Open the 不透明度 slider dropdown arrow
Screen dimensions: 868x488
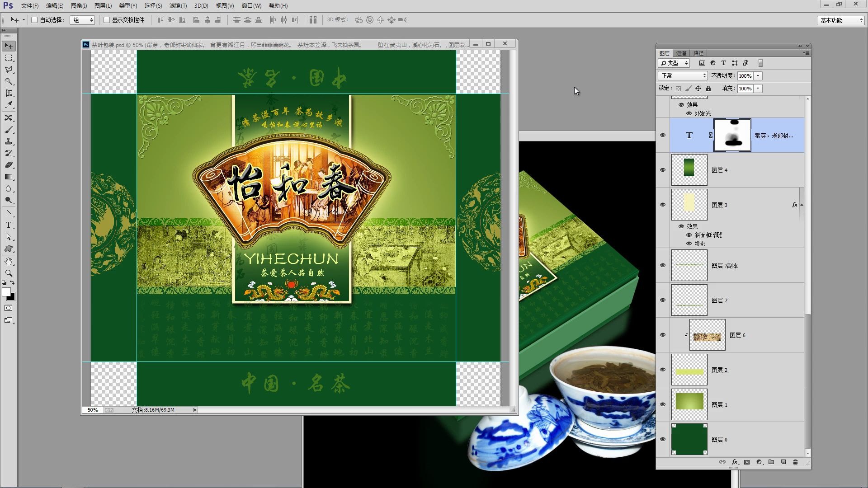[x=758, y=76]
